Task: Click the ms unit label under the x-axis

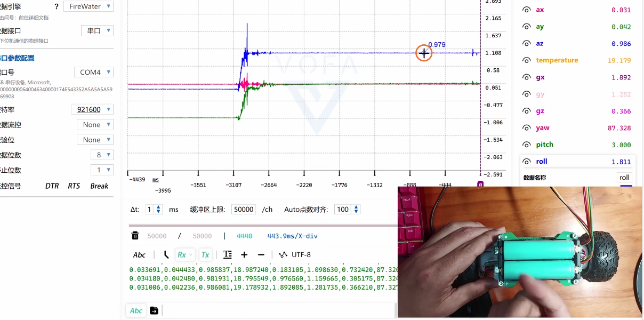Action: [156, 180]
